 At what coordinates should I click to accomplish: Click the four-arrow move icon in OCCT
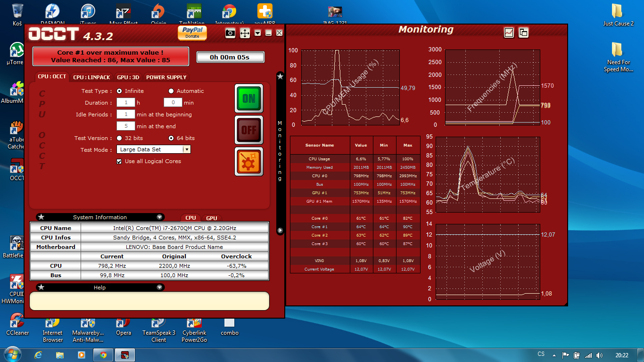coord(245,33)
